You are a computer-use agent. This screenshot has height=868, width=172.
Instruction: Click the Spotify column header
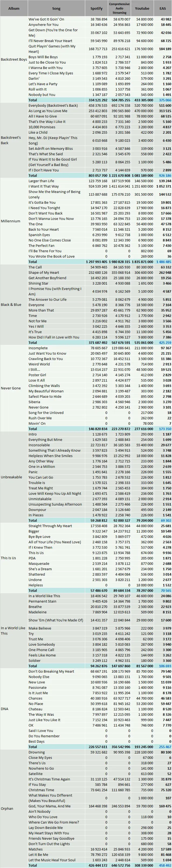click(x=97, y=8)
